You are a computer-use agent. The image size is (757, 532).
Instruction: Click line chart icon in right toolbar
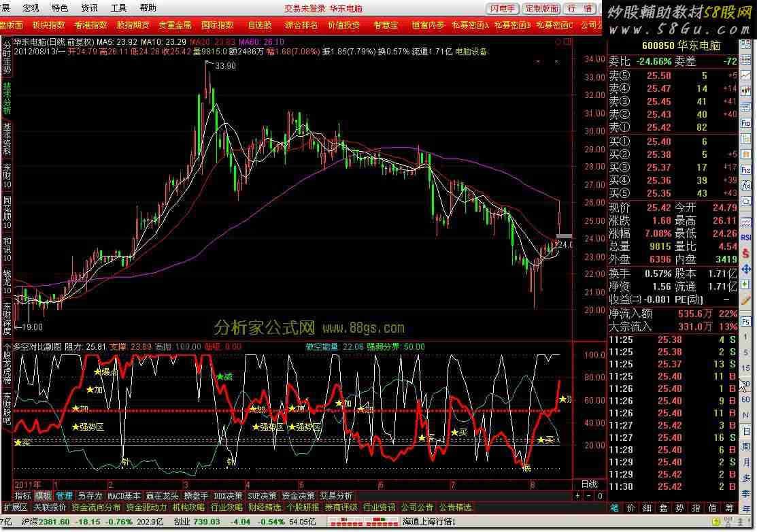[x=746, y=75]
